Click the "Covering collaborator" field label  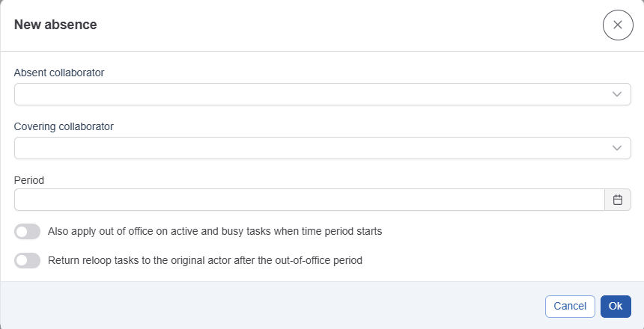pyautogui.click(x=64, y=126)
